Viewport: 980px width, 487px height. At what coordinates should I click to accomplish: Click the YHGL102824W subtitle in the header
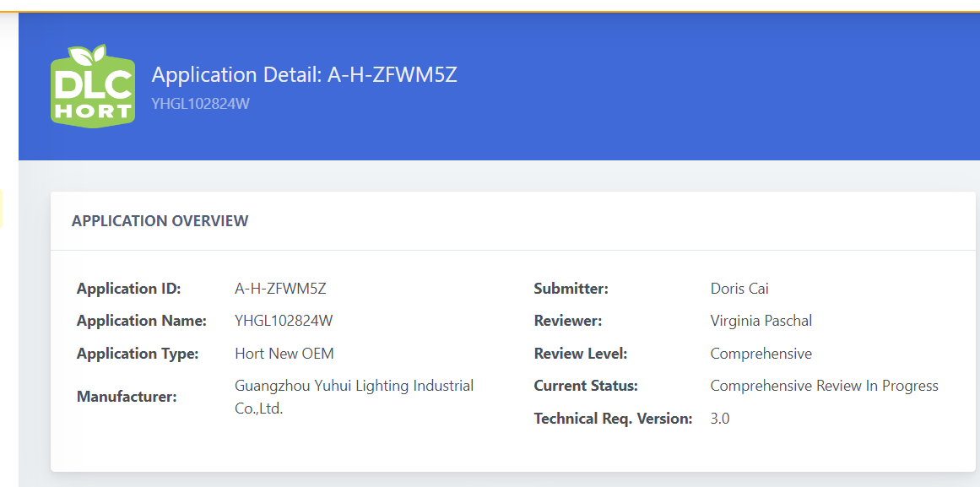[x=200, y=104]
